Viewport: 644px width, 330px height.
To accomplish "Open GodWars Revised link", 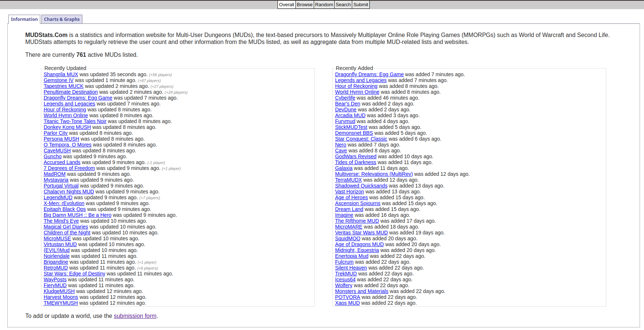I will click(355, 156).
